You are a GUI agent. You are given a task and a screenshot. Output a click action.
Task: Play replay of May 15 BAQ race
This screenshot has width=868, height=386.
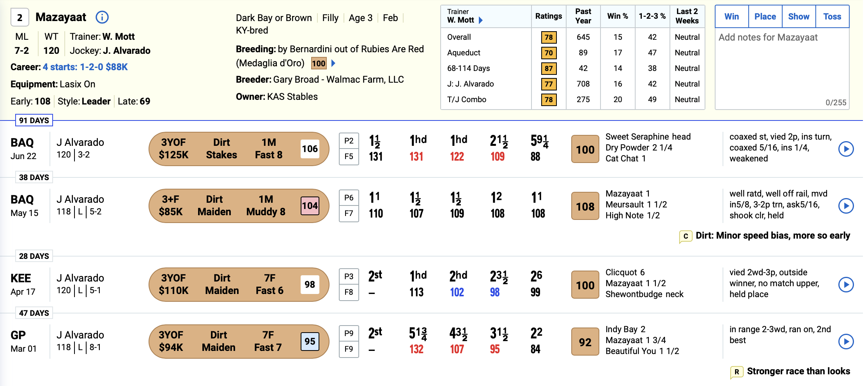846,206
